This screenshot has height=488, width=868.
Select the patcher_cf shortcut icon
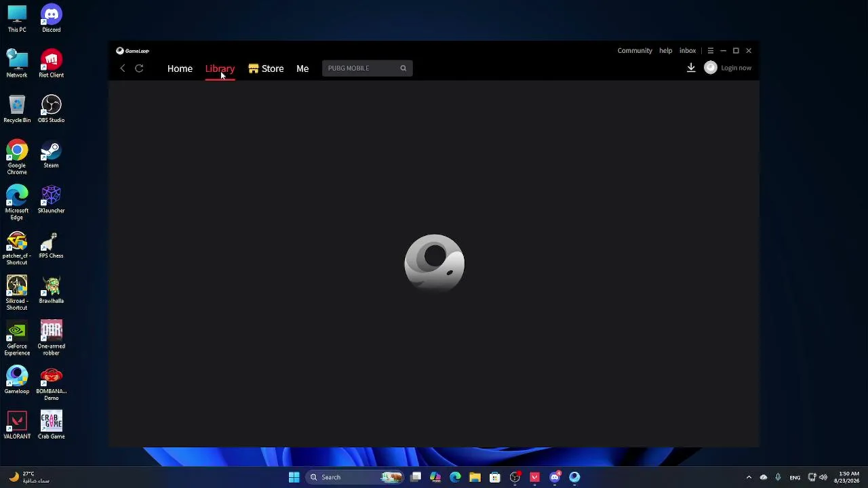pos(17,248)
